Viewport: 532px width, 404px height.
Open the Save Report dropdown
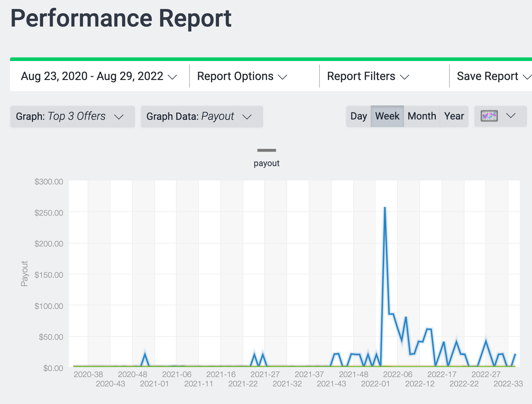[494, 76]
